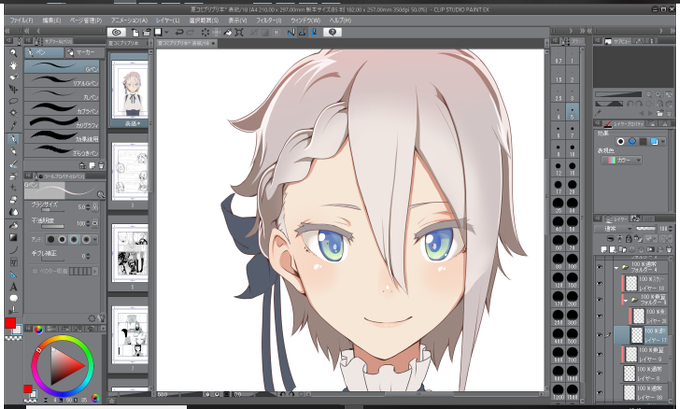Switch to the マーカー sub tool tab
The height and width of the screenshot is (409, 680).
(85, 52)
